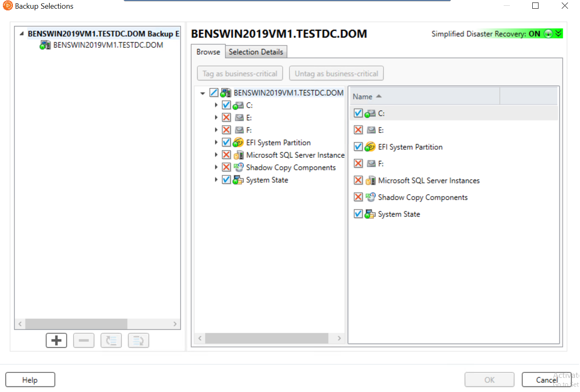Click the Cancel button

[x=547, y=380]
